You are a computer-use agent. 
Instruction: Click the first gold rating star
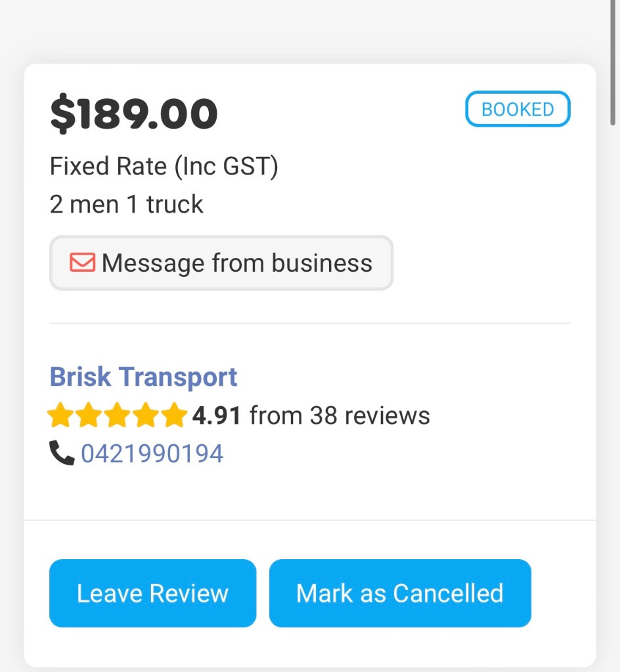tap(60, 415)
